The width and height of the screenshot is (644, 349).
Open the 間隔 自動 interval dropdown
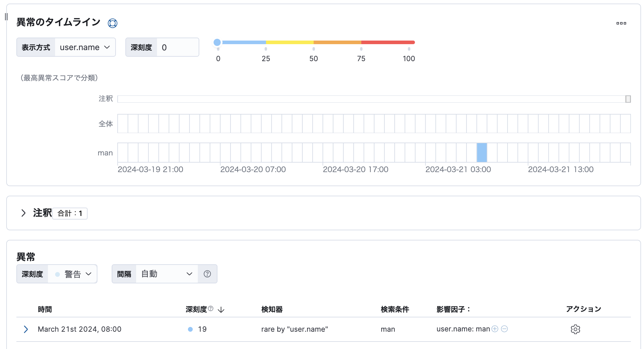tap(167, 274)
